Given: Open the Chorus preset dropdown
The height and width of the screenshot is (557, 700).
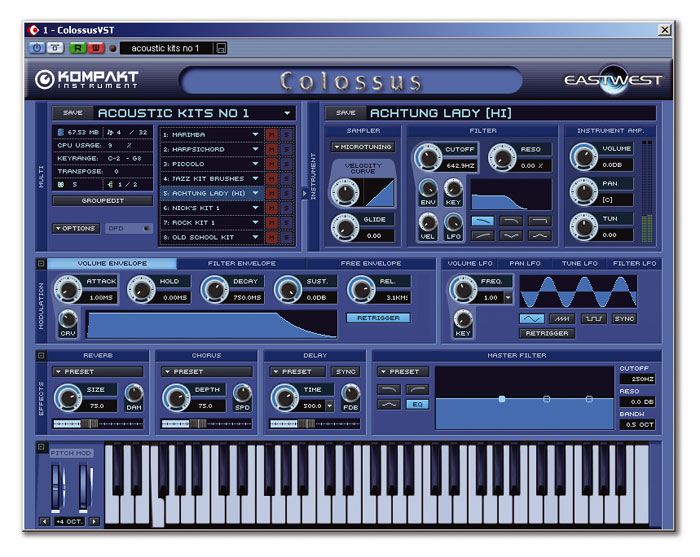Looking at the screenshot, I should 207,371.
